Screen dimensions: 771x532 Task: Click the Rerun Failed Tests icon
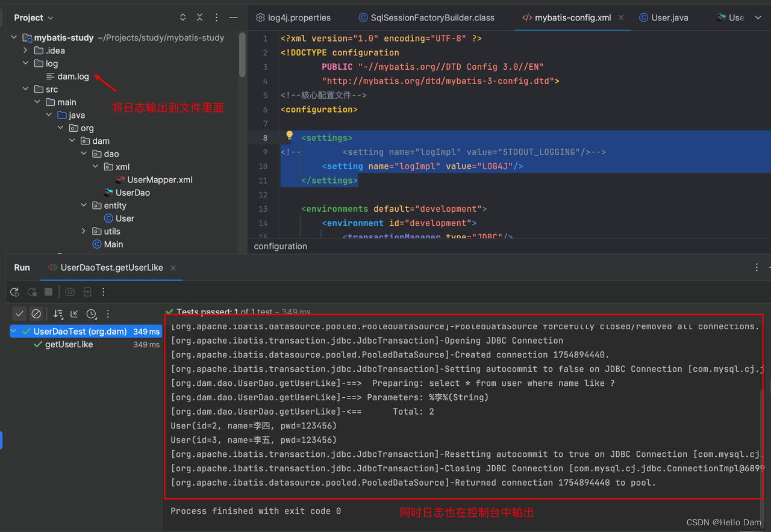tap(32, 292)
